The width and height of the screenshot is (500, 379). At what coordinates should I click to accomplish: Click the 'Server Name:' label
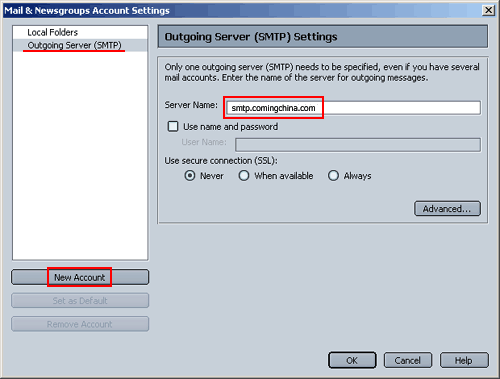[191, 105]
